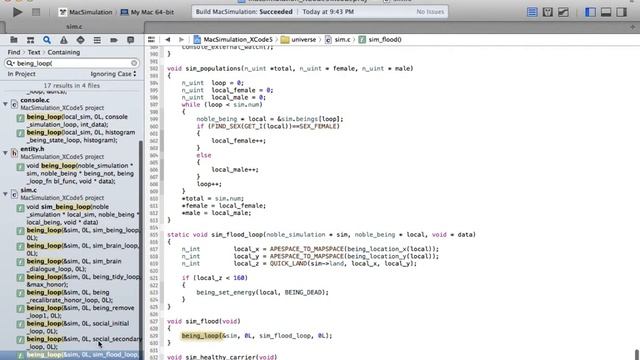640x360 pixels.
Task: Stop the running task in Xcode
Action: pyautogui.click(x=36, y=12)
